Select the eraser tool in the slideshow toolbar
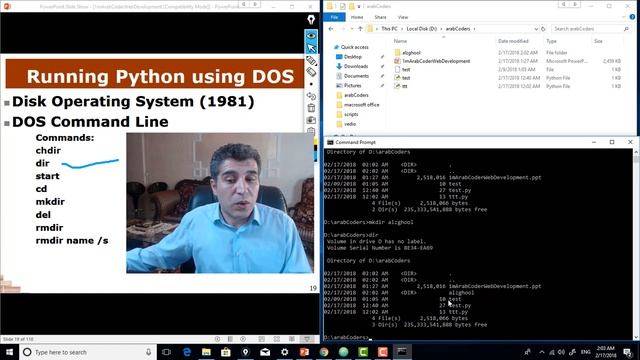The height and width of the screenshot is (360, 640). [x=311, y=72]
